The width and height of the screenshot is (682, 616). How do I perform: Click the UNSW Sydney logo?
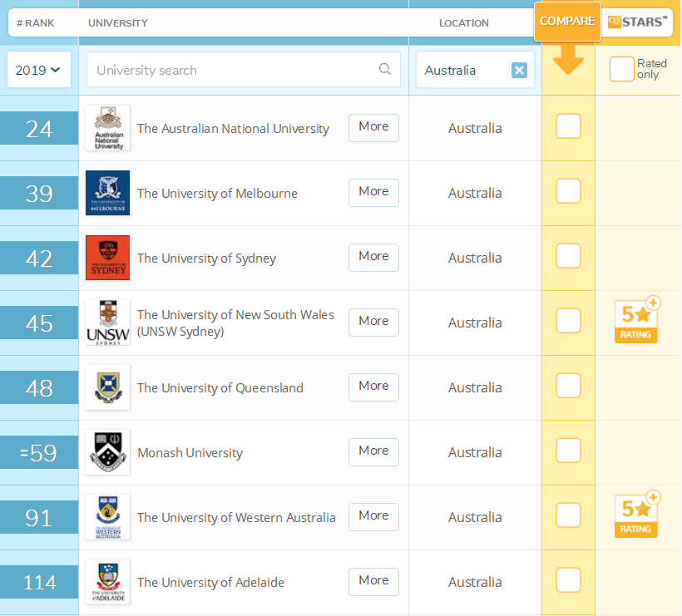point(107,323)
